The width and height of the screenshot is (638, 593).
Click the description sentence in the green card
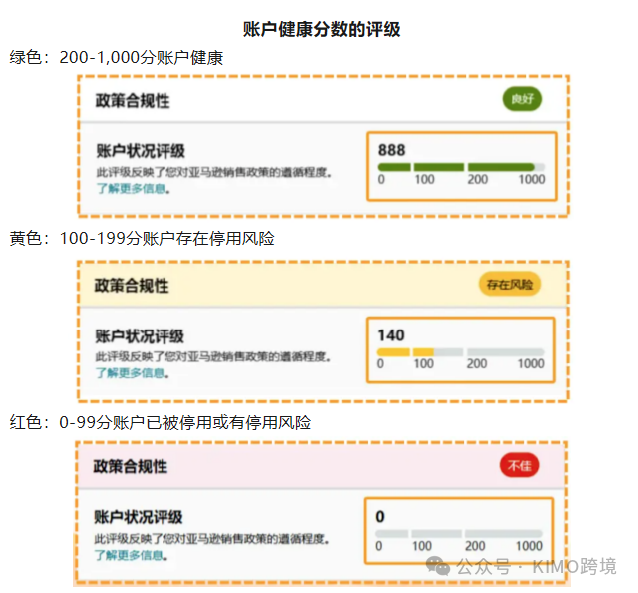click(x=214, y=173)
